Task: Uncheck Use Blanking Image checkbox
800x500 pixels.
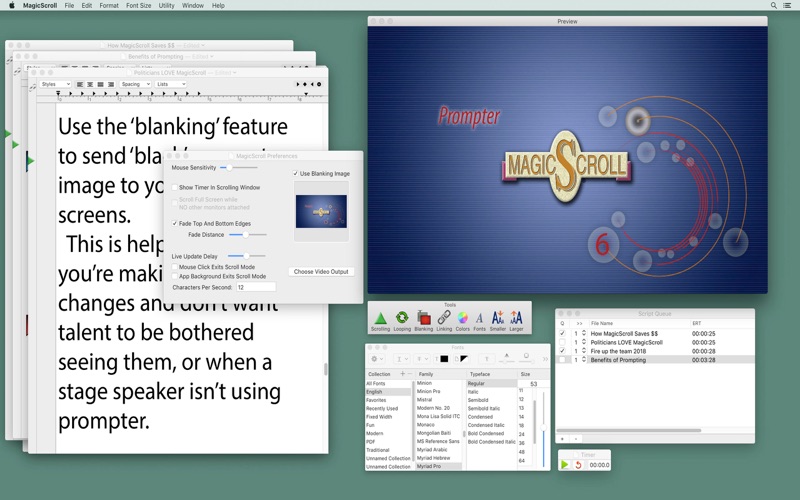Action: click(x=296, y=174)
